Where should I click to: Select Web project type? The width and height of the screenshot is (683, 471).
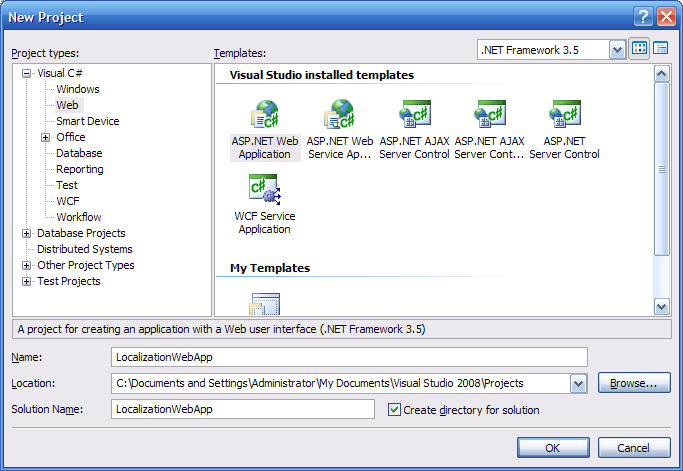tap(68, 105)
